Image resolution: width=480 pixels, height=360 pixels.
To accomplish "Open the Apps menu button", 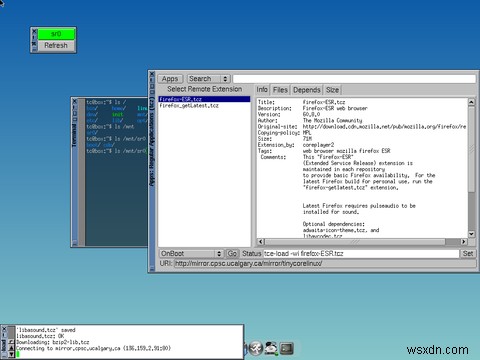I will click(x=170, y=79).
